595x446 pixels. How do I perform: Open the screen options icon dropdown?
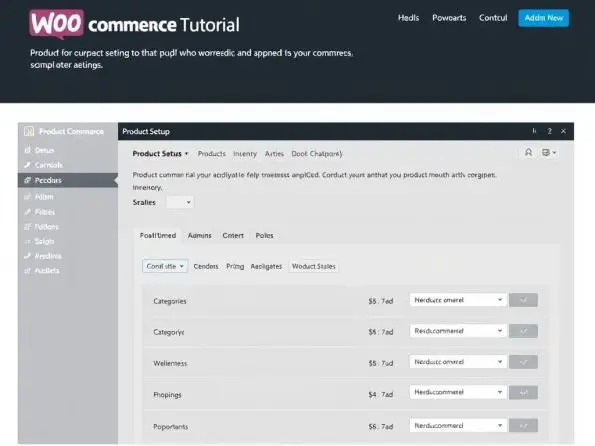click(x=549, y=153)
